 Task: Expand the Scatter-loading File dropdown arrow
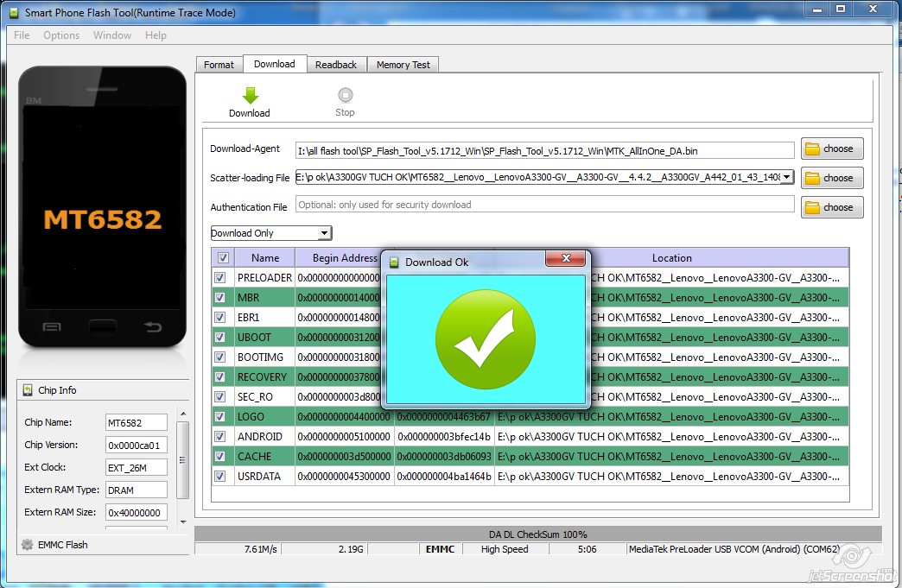click(787, 177)
